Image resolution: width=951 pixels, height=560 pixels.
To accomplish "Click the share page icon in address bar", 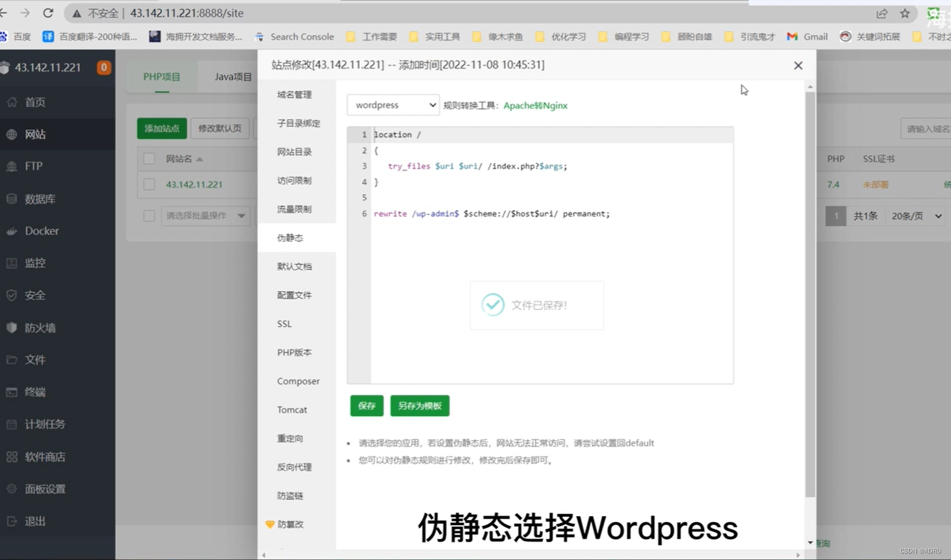I will pos(882,13).
